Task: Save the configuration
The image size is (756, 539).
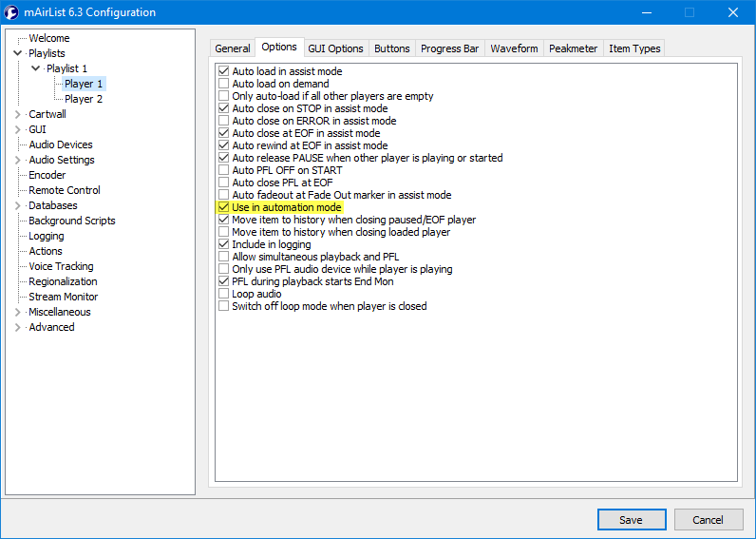Action: 632,520
